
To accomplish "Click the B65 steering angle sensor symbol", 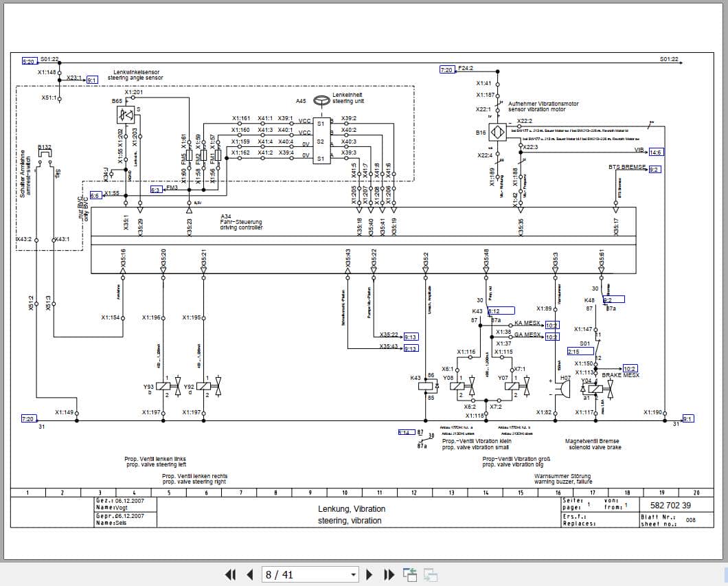I will [x=126, y=115].
